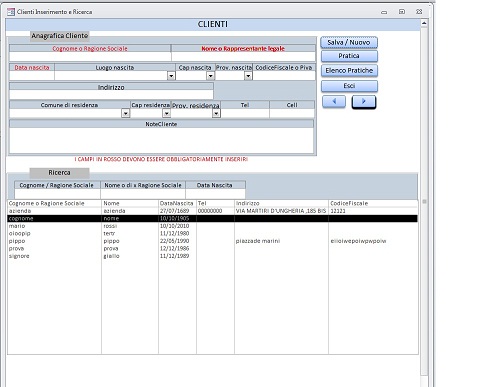Select the Ricerca tab label
504x387 pixels.
coord(59,173)
